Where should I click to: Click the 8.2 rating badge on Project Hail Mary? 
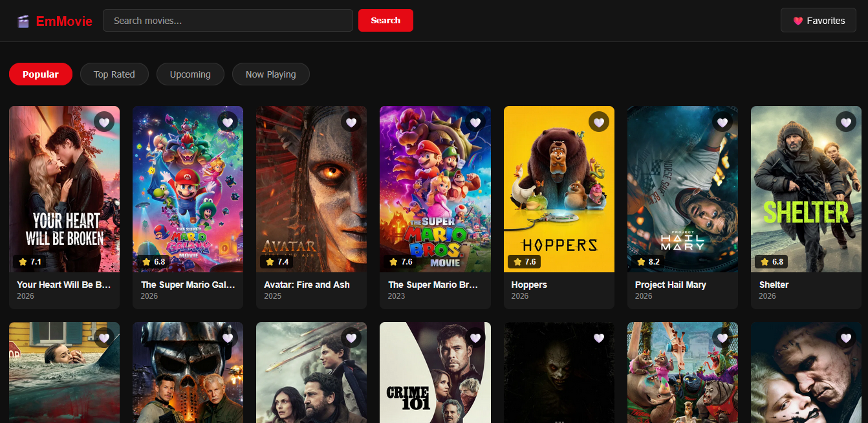[649, 262]
